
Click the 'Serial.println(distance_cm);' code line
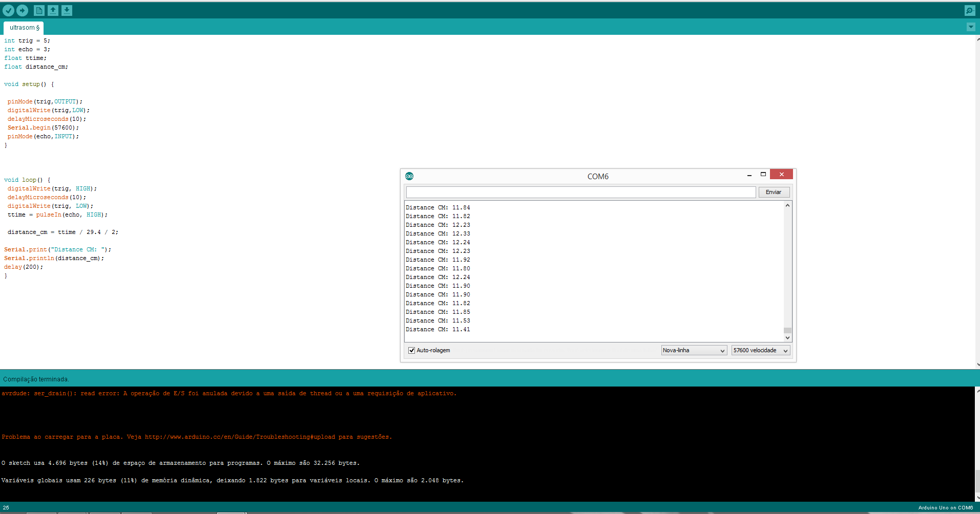(54, 259)
